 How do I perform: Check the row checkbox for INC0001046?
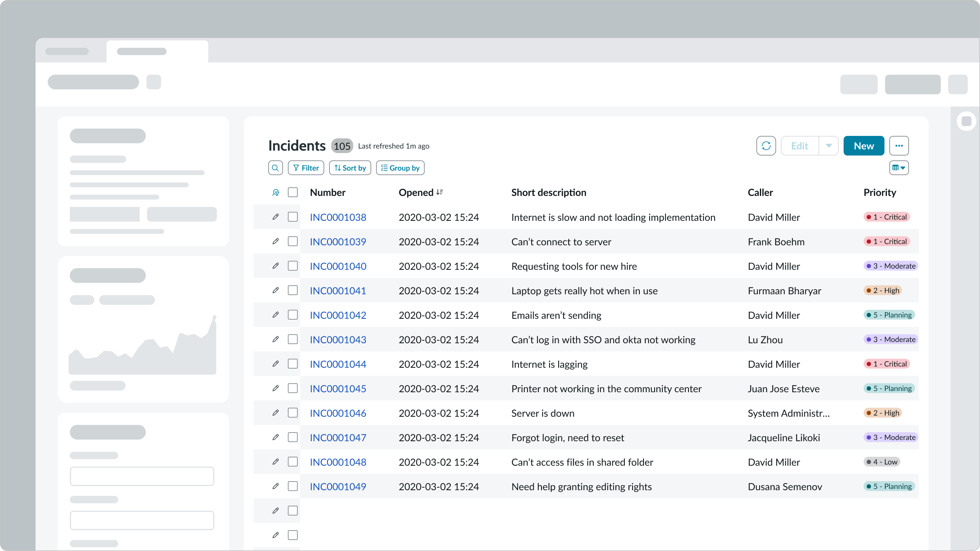pos(293,413)
